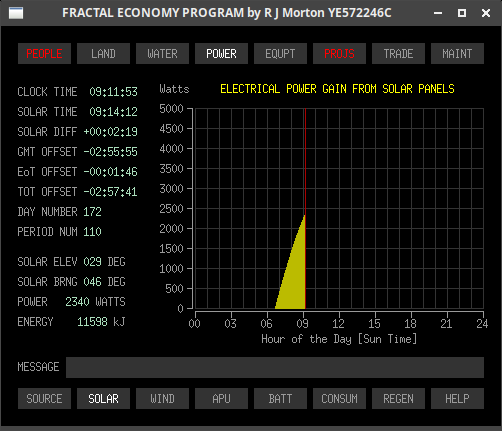Click the ENERGY value 11598

click(92, 322)
